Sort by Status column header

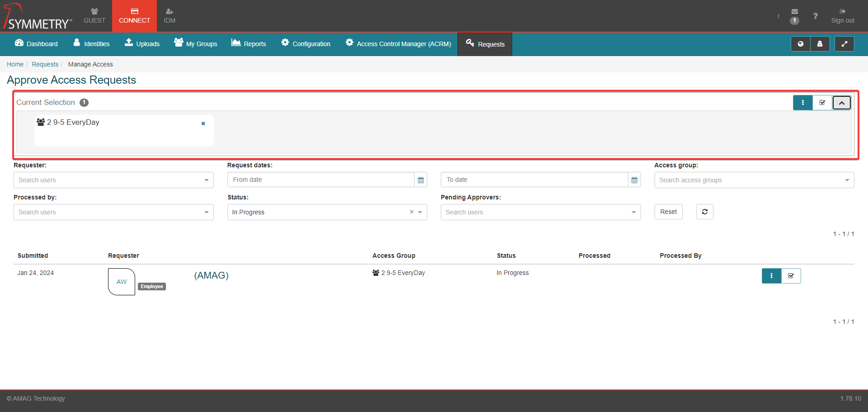[506, 256]
